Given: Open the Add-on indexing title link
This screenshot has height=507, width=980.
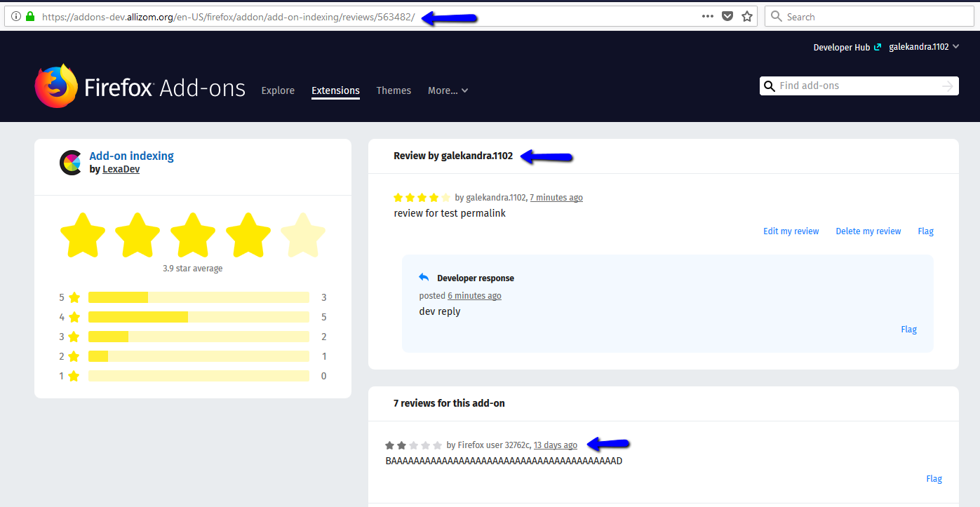Looking at the screenshot, I should click(x=131, y=156).
